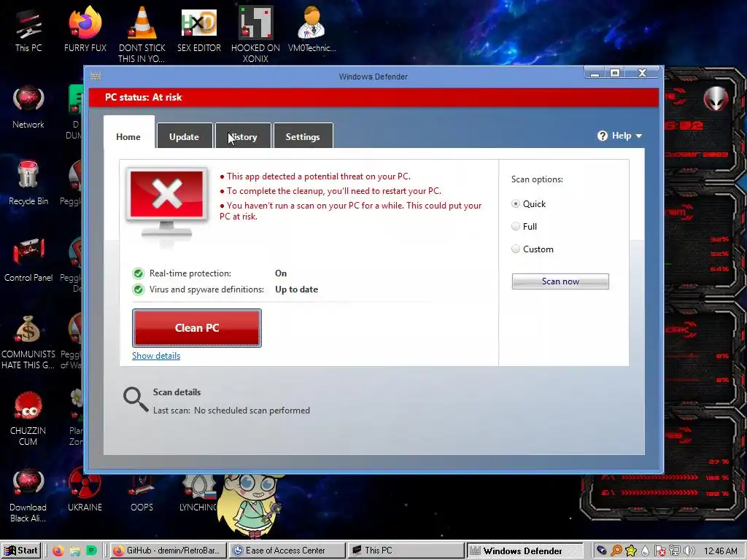Minimize the Windows Defender window
747x560 pixels.
click(x=595, y=73)
